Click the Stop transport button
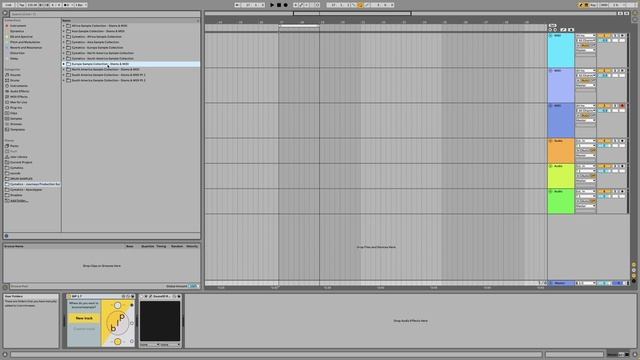 click(x=279, y=5)
